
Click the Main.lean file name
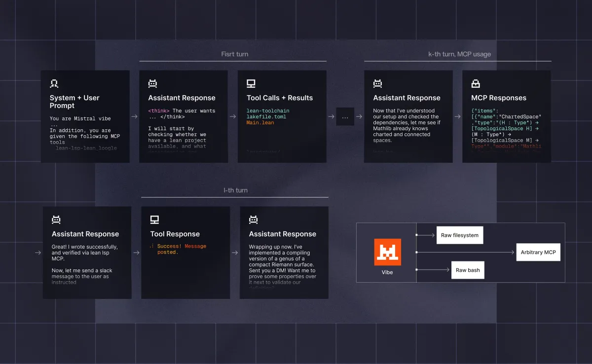point(260,123)
